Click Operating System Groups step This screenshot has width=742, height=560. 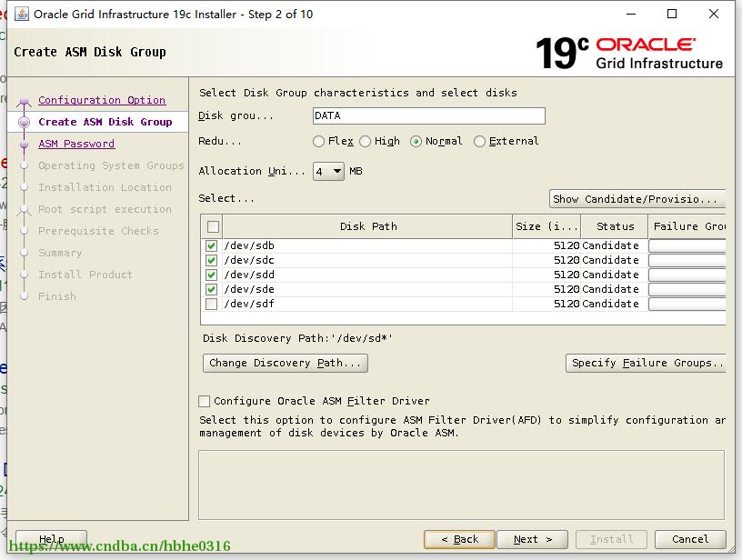click(x=111, y=165)
